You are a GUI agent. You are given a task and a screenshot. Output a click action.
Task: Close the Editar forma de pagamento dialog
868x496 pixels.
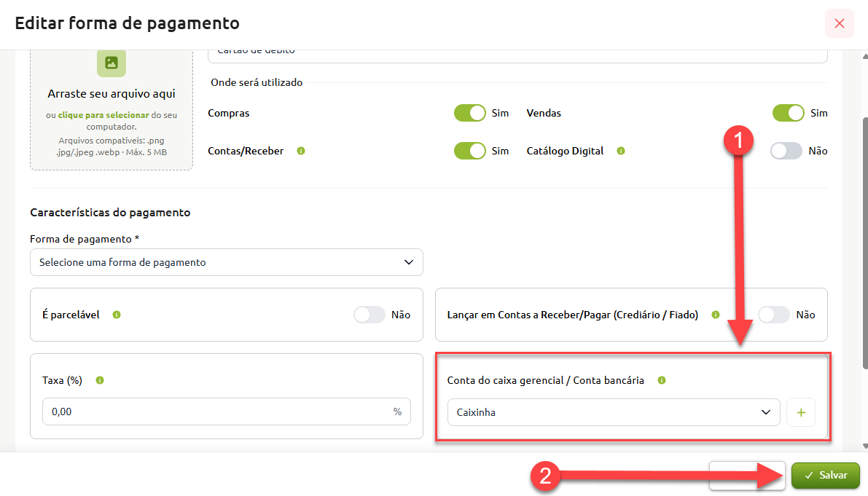840,23
